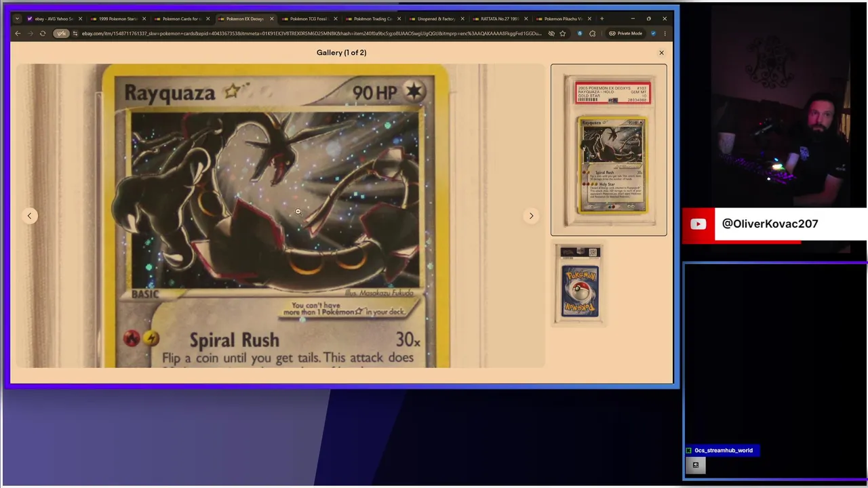The image size is (868, 488).
Task: Switch to the eBay AVG Yahoo tab
Action: (53, 19)
